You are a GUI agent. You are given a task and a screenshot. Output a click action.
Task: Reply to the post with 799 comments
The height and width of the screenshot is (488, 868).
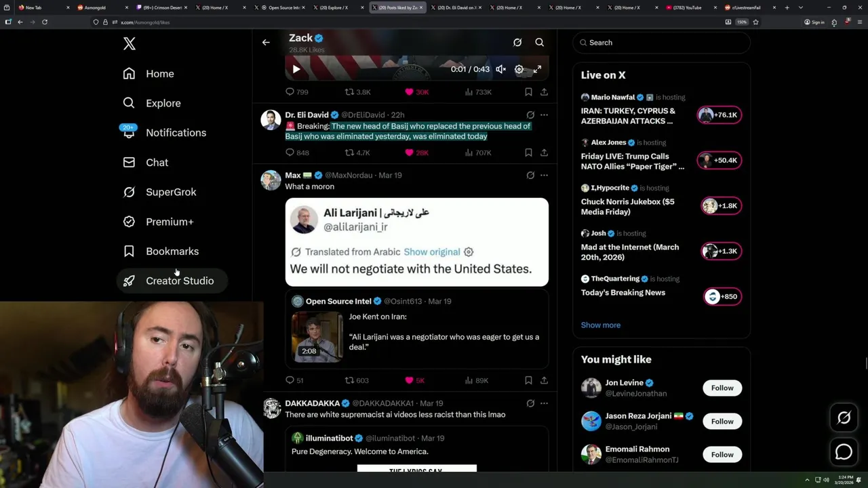point(296,92)
